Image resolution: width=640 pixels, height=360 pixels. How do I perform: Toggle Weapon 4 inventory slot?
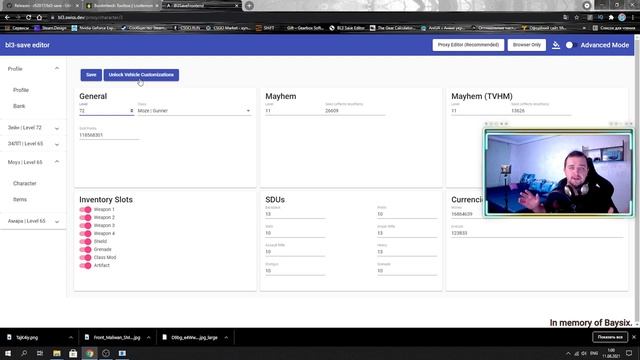[85, 233]
